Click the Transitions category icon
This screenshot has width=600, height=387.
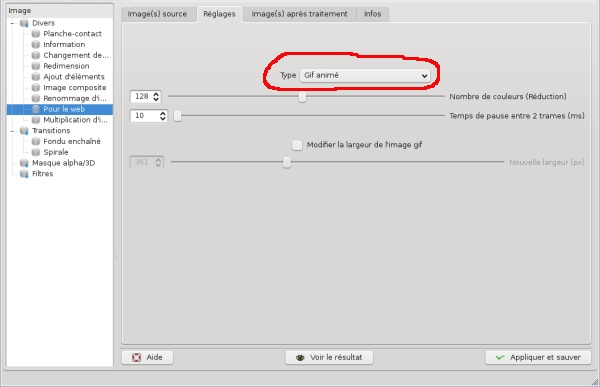click(24, 131)
